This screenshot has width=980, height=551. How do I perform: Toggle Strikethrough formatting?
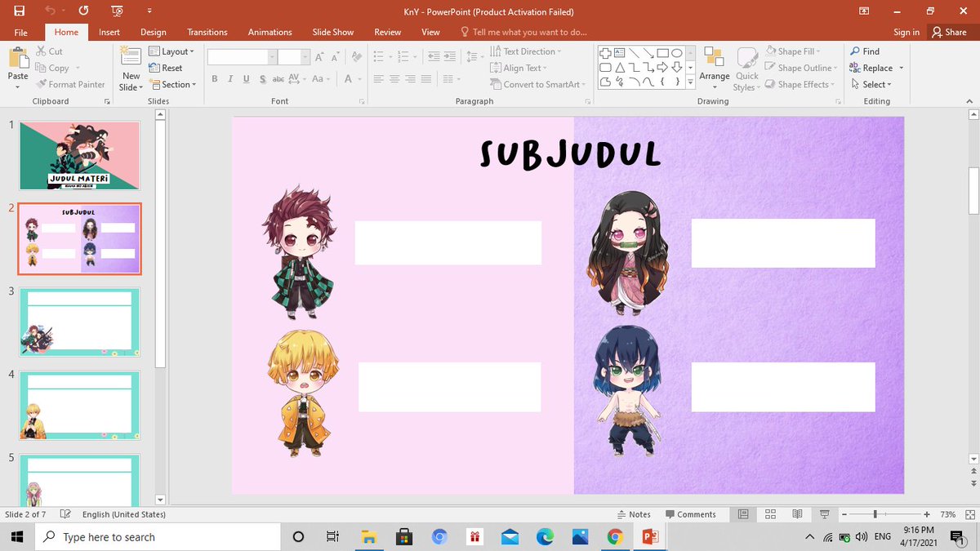tap(278, 79)
